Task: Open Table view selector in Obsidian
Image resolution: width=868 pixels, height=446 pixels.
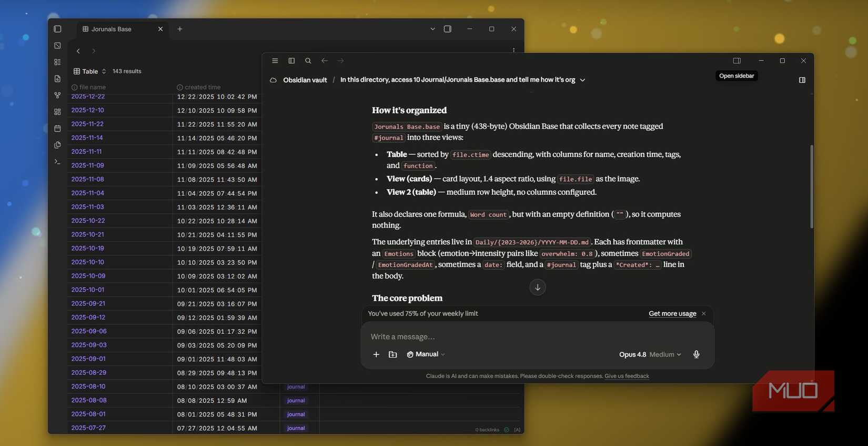Action: pos(90,71)
